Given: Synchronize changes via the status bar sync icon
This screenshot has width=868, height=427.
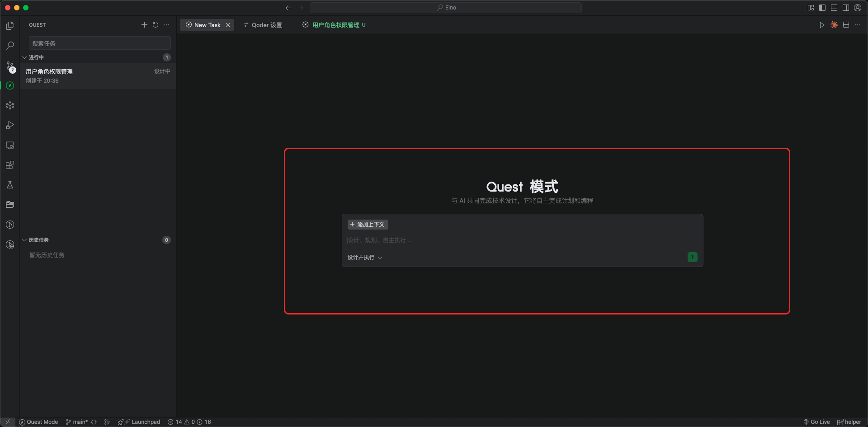Looking at the screenshot, I should (94, 422).
